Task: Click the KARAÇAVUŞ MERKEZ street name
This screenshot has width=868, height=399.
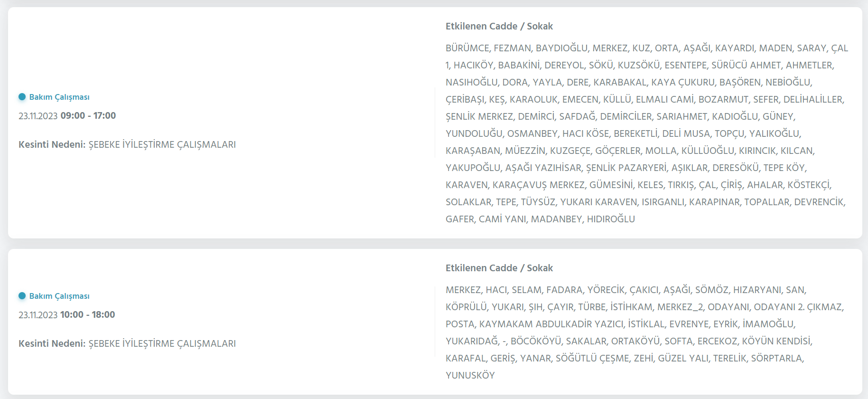Action: [539, 185]
